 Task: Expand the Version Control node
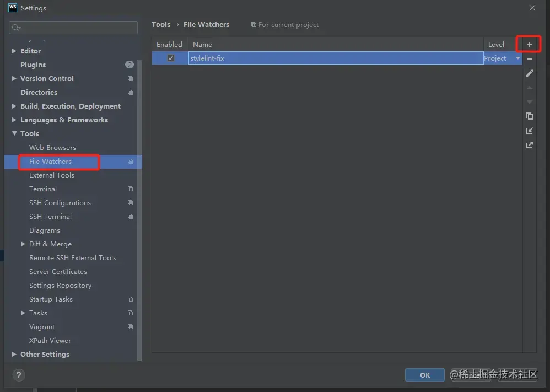click(x=14, y=79)
